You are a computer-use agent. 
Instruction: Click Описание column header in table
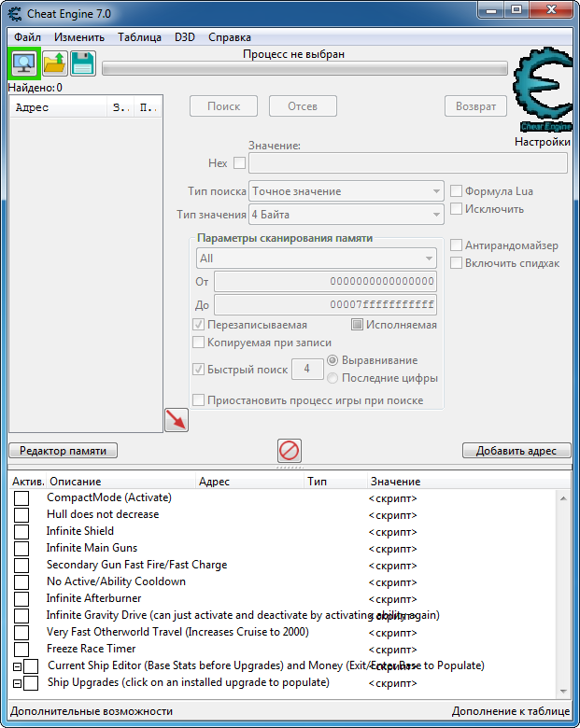tap(120, 482)
